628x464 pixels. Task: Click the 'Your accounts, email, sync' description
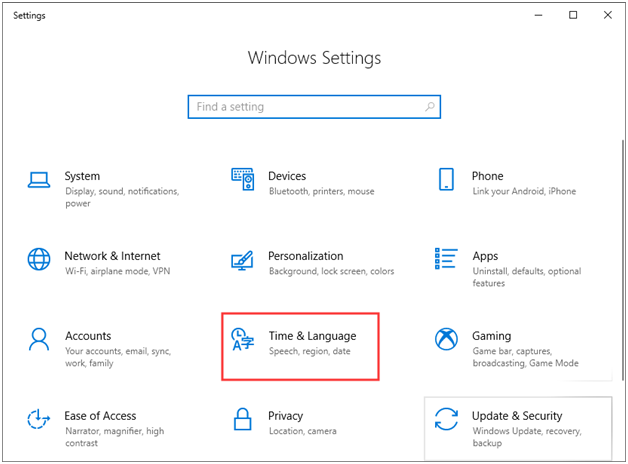(x=118, y=357)
